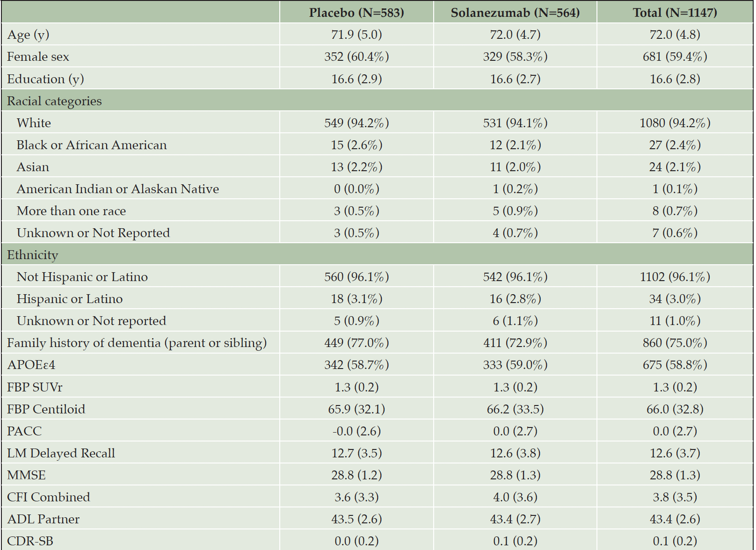Screen dimensions: 756x550
Task: Select the Age (y) row label
Action: coord(28,35)
